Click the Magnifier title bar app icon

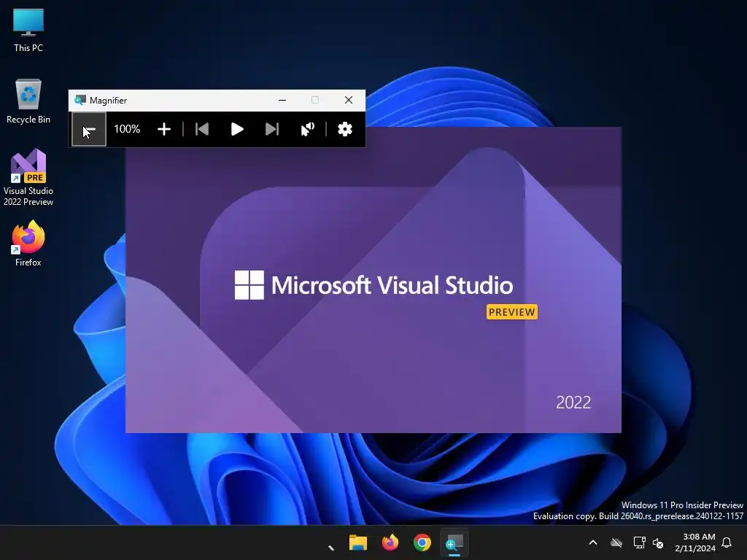coord(80,100)
